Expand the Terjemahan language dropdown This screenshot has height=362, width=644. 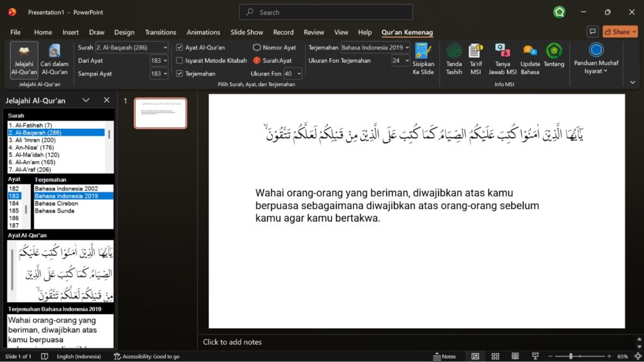407,48
